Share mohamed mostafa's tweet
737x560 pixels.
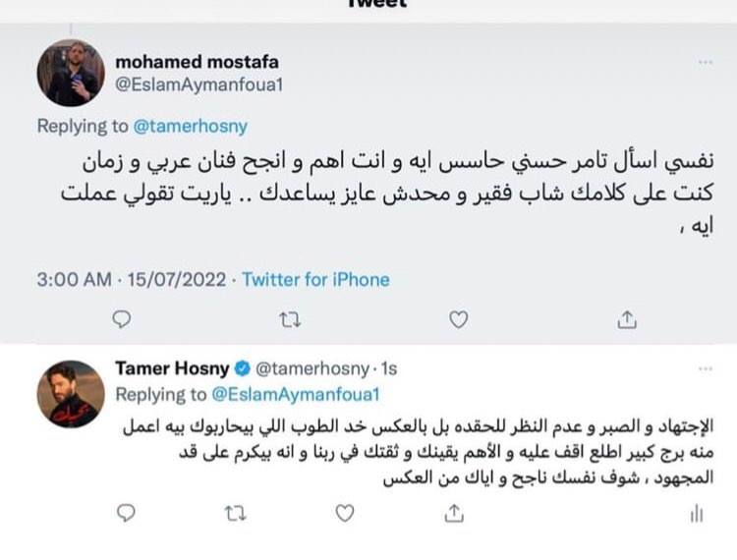(x=628, y=318)
